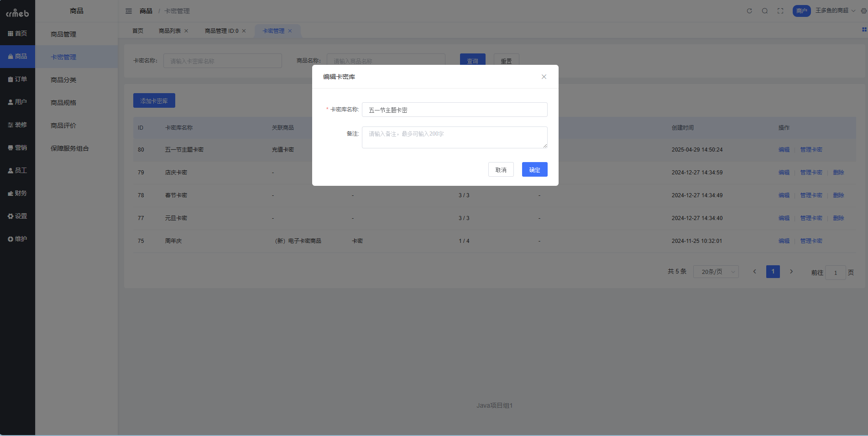This screenshot has width=868, height=436.
Task: Open the 20条/页 page size dropdown
Action: tap(715, 272)
